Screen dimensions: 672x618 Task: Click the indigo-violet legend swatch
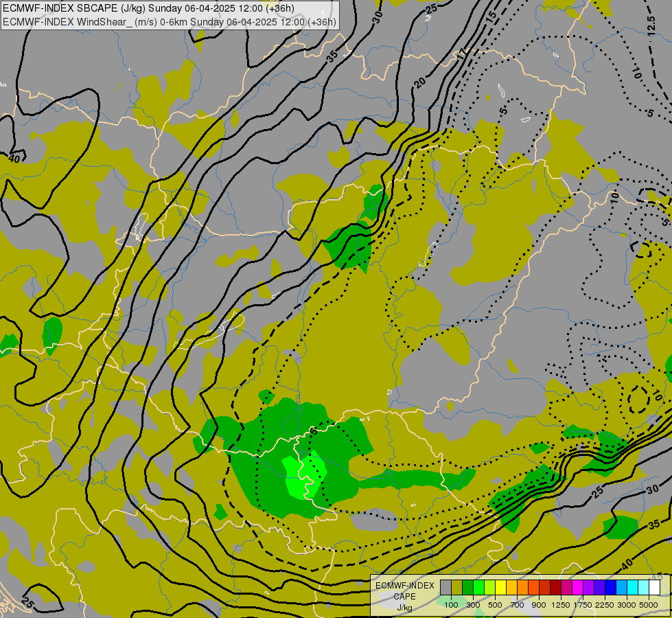[x=599, y=587]
